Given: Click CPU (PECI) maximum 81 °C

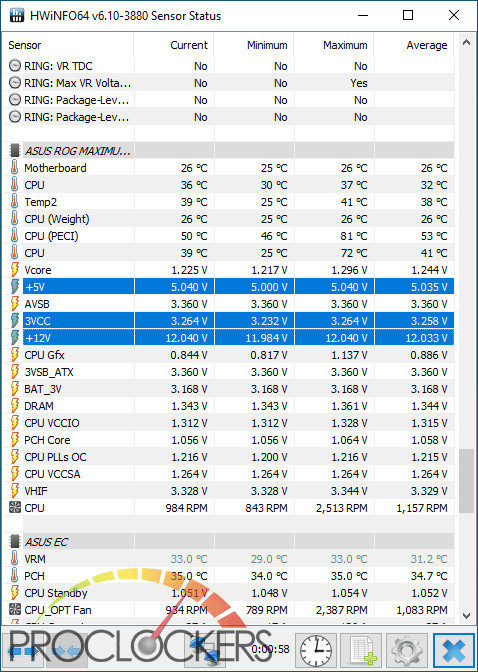Looking at the screenshot, I should tap(354, 236).
